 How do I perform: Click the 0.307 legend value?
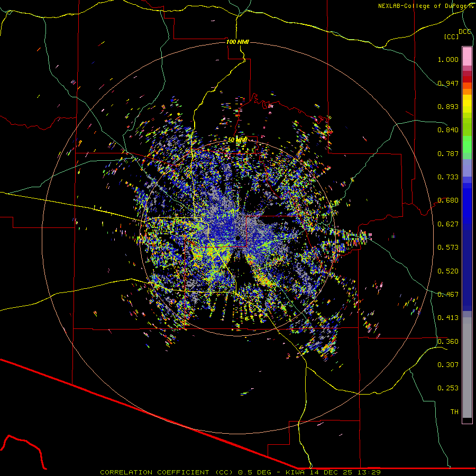click(x=448, y=365)
